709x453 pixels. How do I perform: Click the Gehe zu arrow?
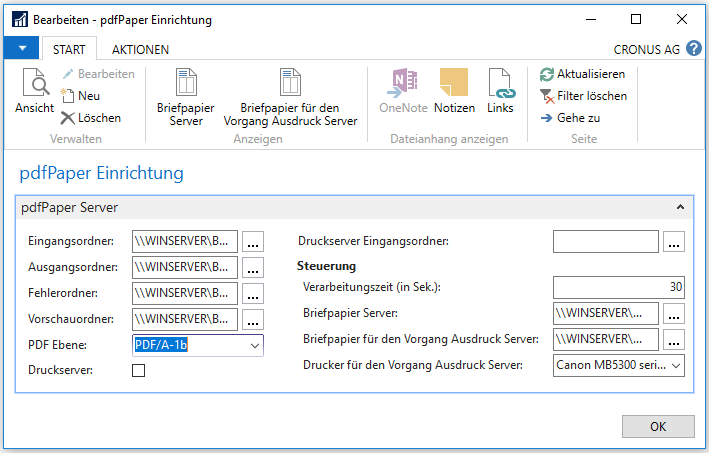[547, 118]
